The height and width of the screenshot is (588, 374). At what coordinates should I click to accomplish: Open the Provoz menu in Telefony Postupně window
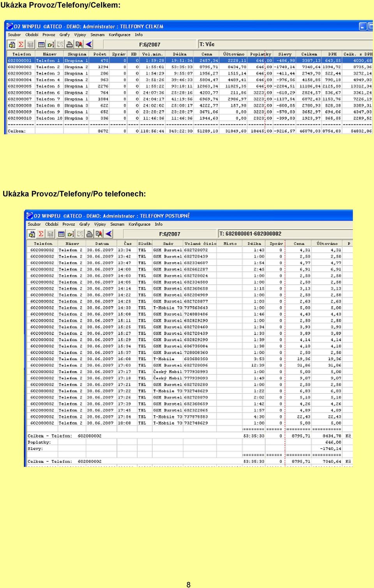tap(69, 224)
